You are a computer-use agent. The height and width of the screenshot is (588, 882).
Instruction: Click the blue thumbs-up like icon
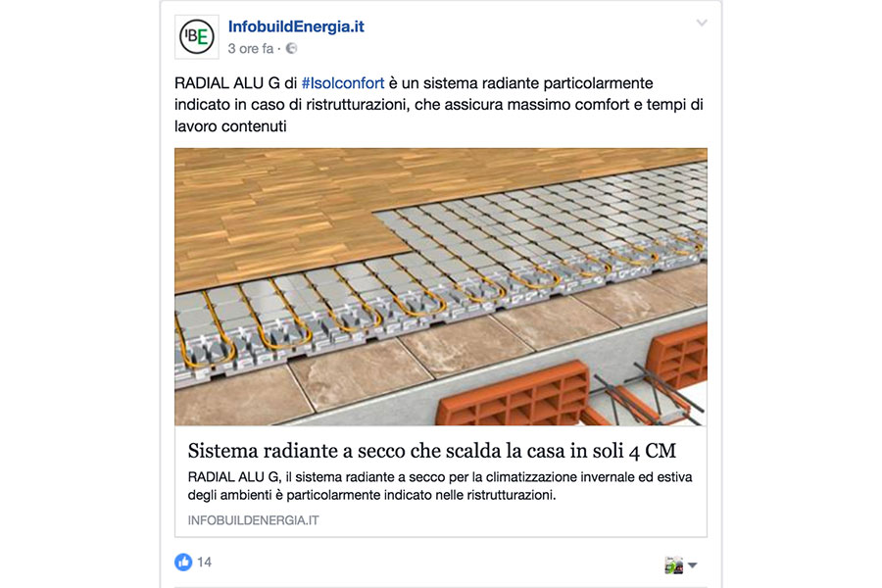[183, 562]
